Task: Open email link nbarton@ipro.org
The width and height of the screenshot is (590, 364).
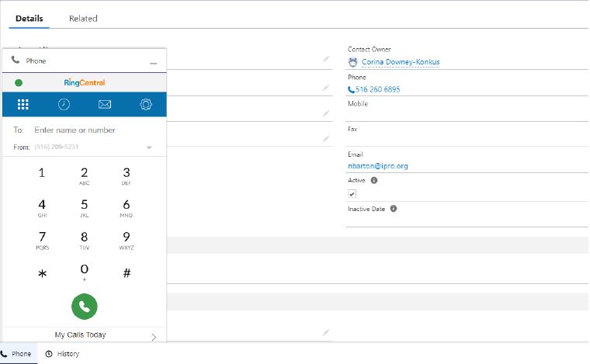Action: pos(377,166)
